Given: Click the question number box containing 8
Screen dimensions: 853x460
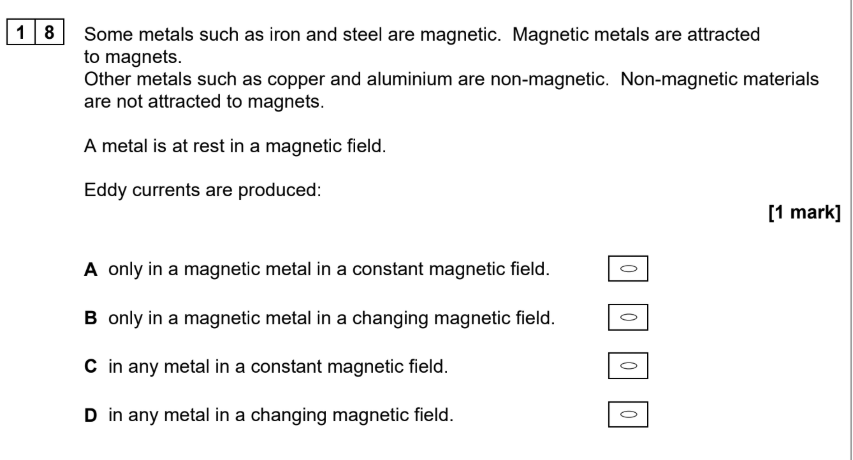Looking at the screenshot, I should coord(50,32).
